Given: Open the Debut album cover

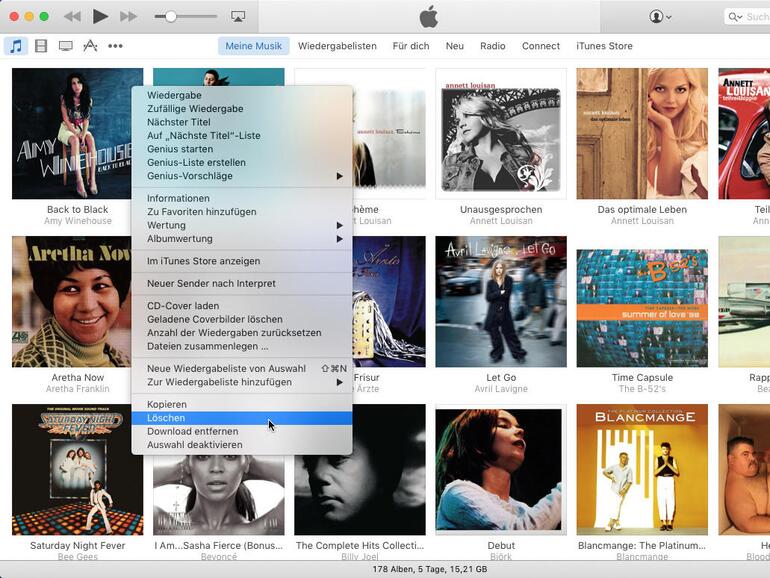Looking at the screenshot, I should [x=501, y=469].
